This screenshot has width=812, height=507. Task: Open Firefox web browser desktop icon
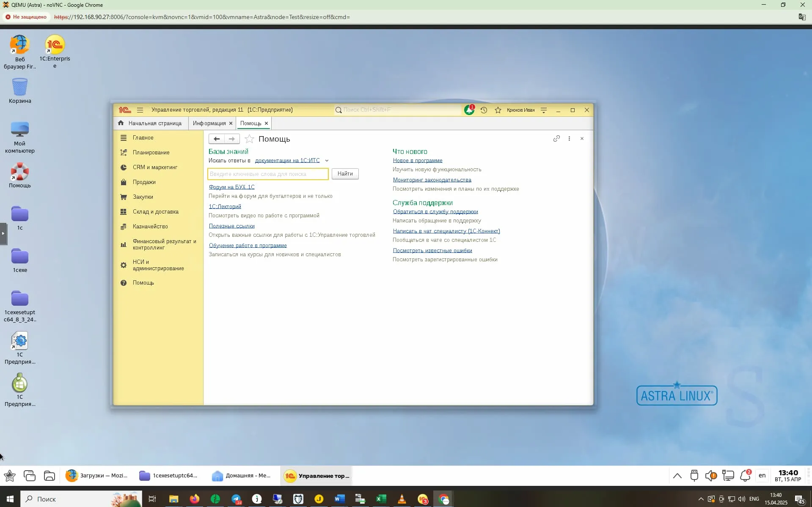pyautogui.click(x=20, y=52)
